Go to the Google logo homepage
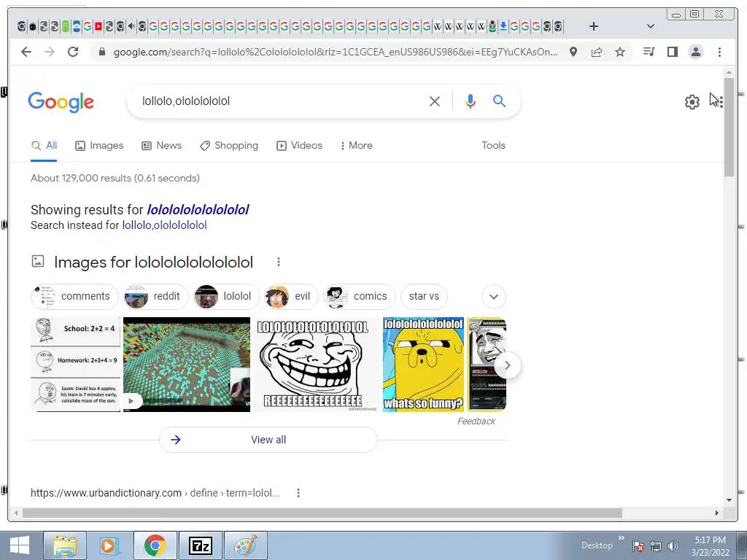This screenshot has height=560, width=747. point(61,102)
